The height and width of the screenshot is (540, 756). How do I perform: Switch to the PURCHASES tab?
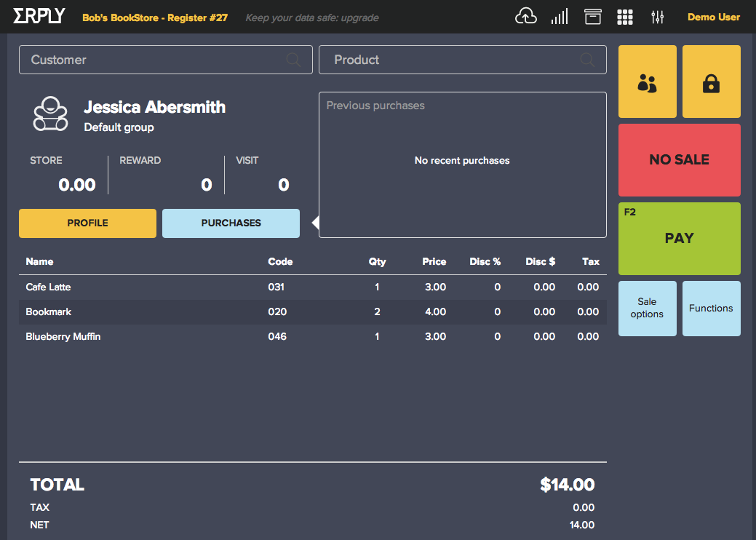(x=231, y=223)
